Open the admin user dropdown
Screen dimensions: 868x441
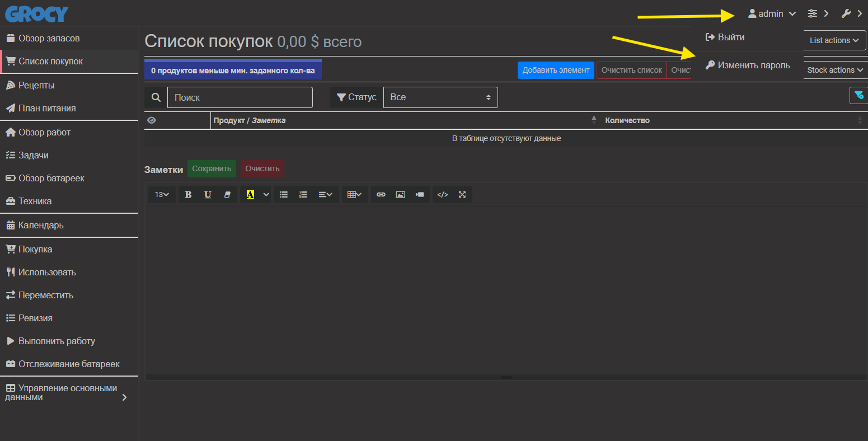[x=772, y=13]
